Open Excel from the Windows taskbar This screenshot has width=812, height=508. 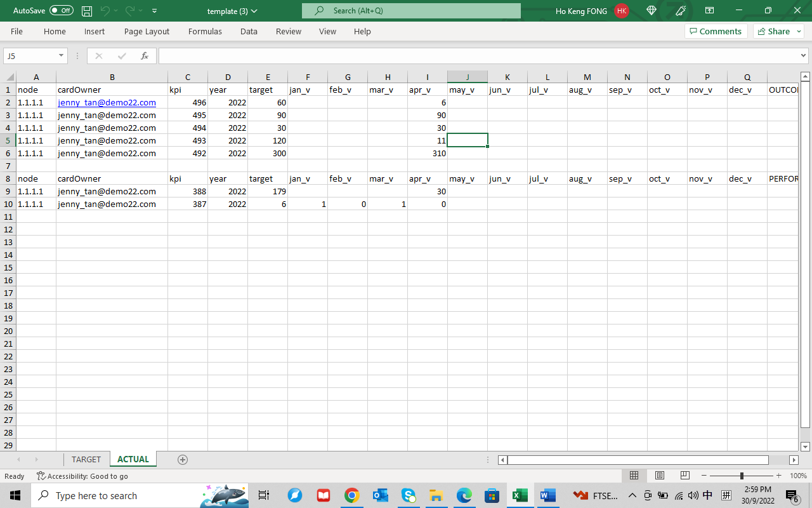520,495
